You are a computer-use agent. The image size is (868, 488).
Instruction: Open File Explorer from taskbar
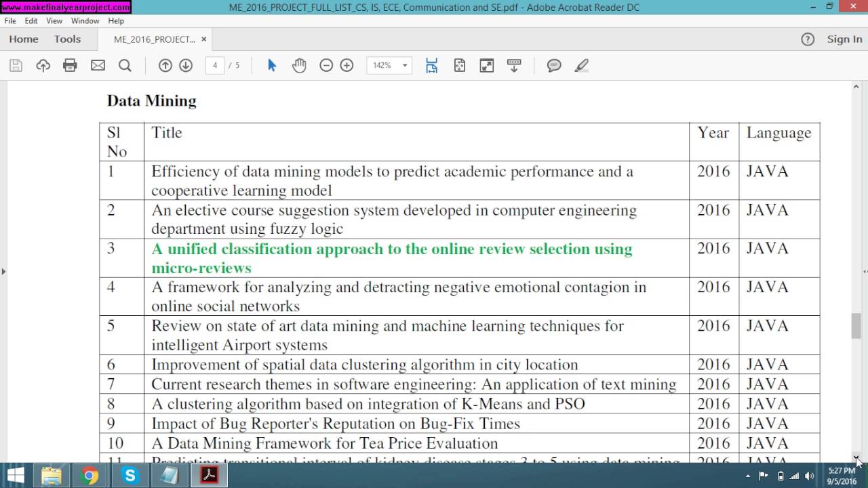click(52, 475)
